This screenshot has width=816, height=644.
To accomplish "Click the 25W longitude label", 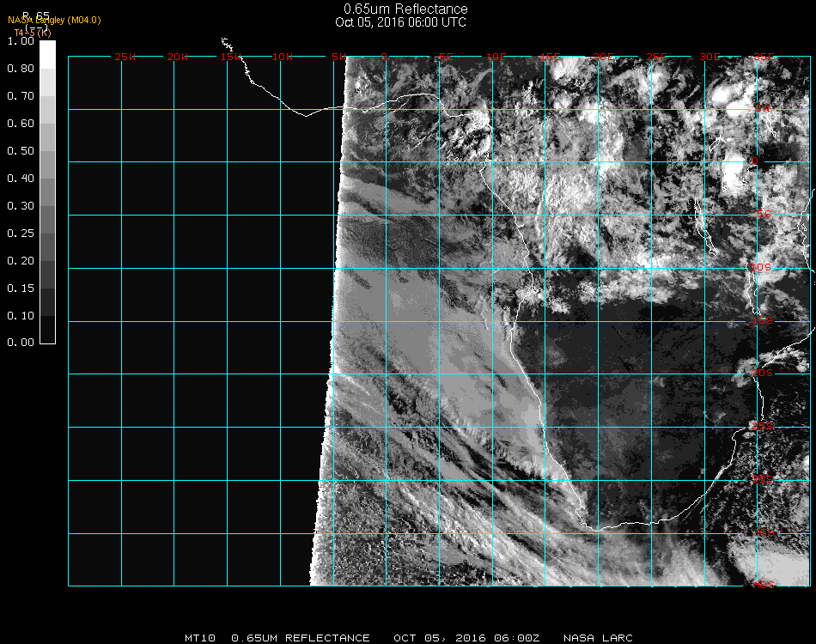I will click(125, 58).
